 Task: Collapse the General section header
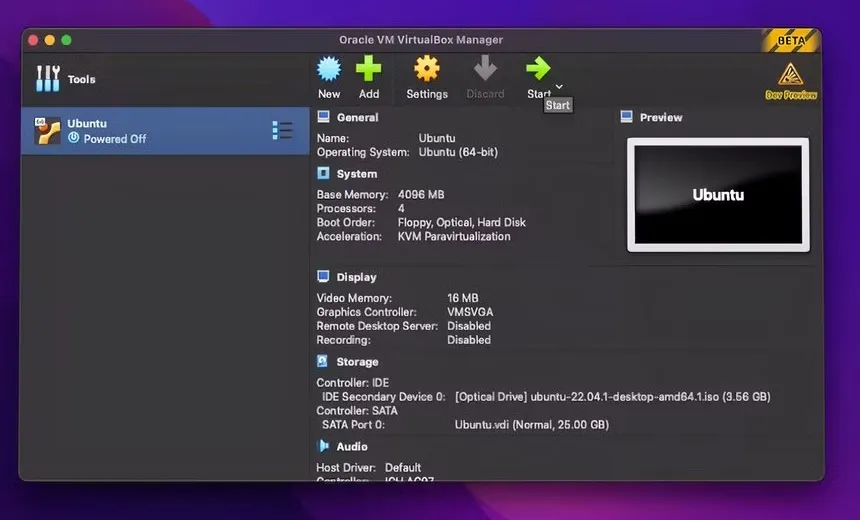tap(357, 117)
